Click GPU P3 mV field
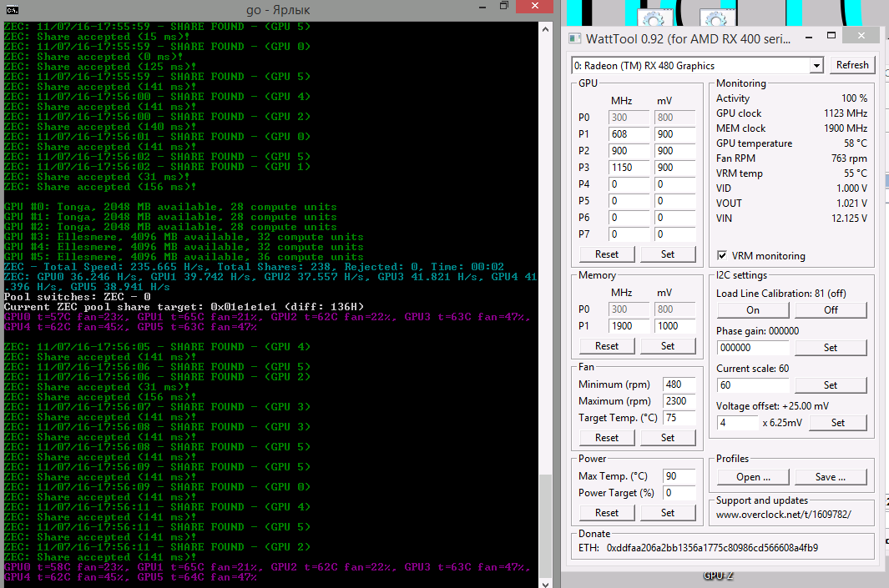The image size is (889, 588). coord(675,168)
